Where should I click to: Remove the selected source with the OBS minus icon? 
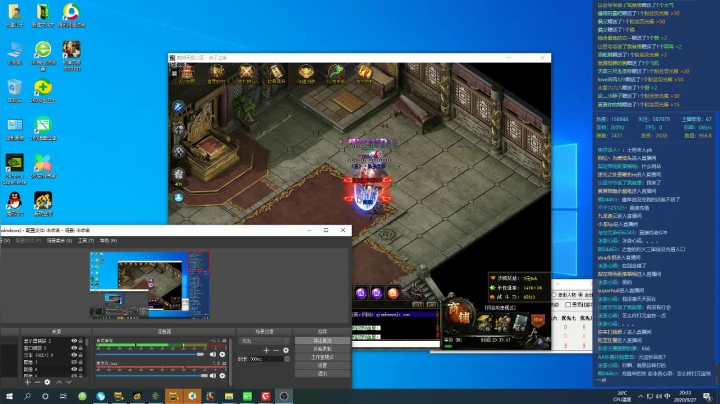pos(38,382)
